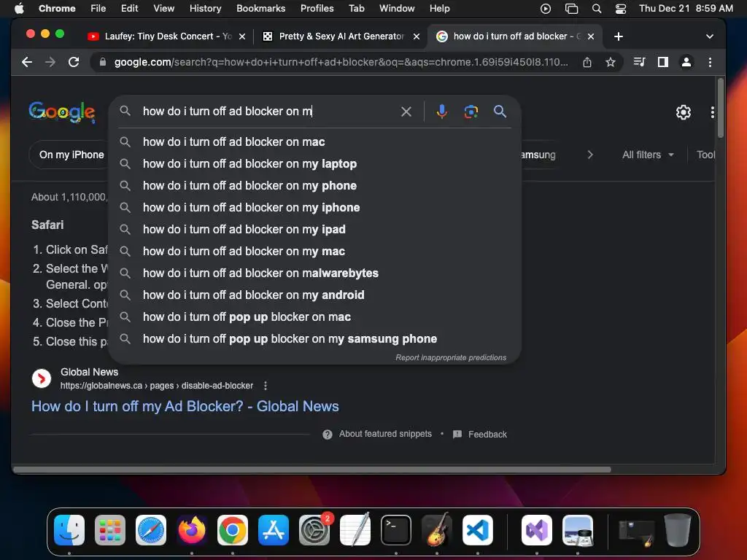
Task: Select suggestion 'on my mac'
Action: point(314,252)
